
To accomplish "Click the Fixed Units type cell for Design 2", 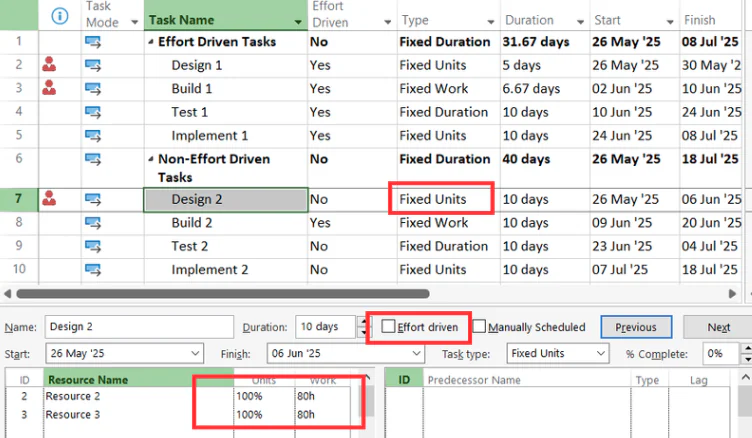I will click(x=448, y=199).
